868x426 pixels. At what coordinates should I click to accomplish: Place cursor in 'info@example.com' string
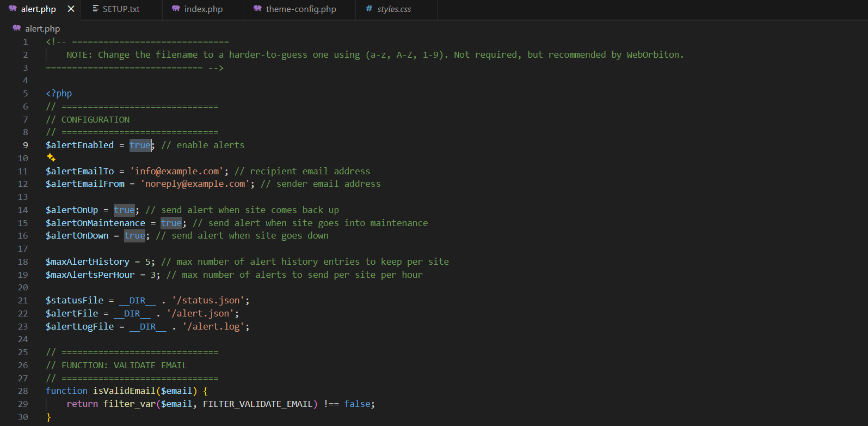click(x=177, y=171)
